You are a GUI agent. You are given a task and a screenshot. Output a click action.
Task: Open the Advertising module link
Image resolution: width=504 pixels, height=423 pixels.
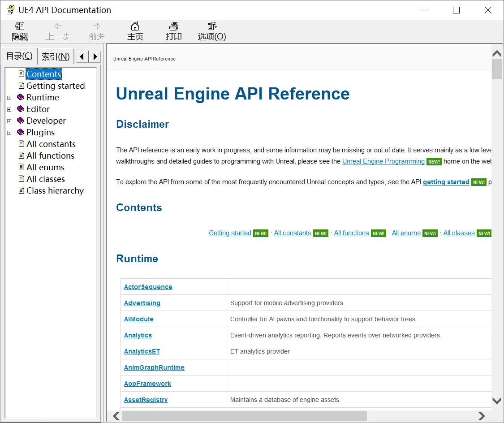point(142,303)
